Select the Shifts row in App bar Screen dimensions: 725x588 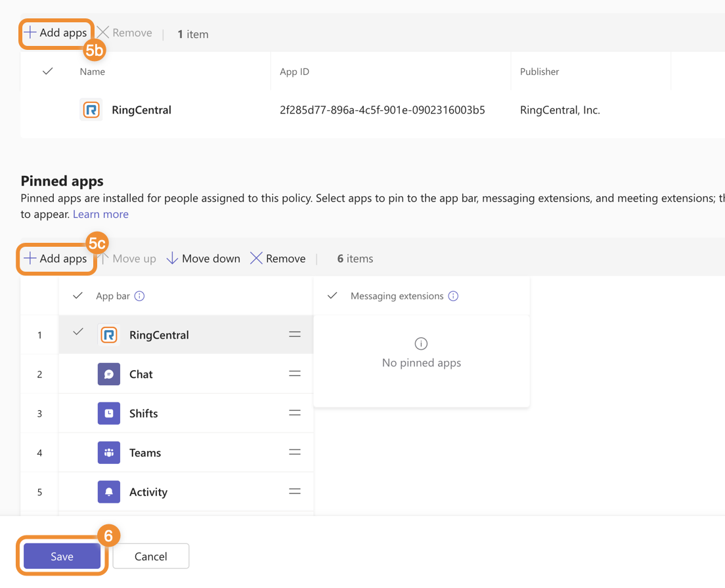(x=187, y=413)
